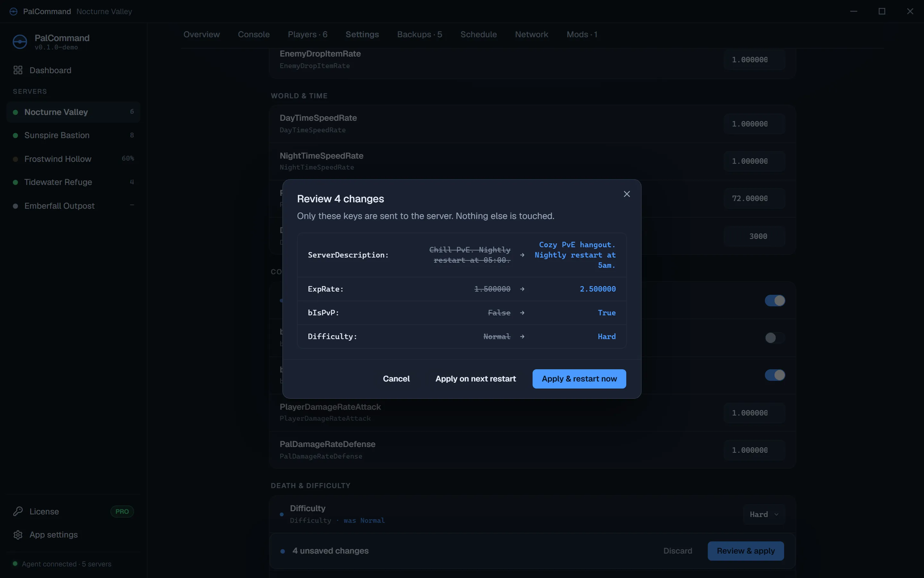Cancel the review changes dialog
The height and width of the screenshot is (578, 924).
(x=396, y=379)
